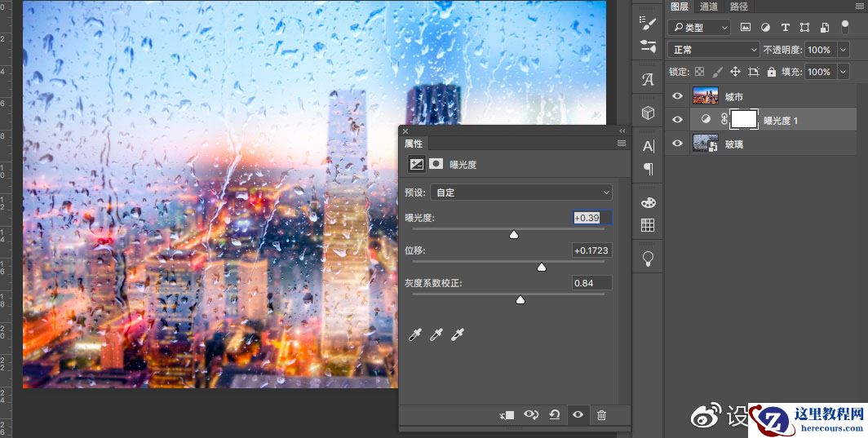Open the 不透明度 slider dropdown arrow
Image resolution: width=868 pixels, height=438 pixels.
[x=843, y=50]
